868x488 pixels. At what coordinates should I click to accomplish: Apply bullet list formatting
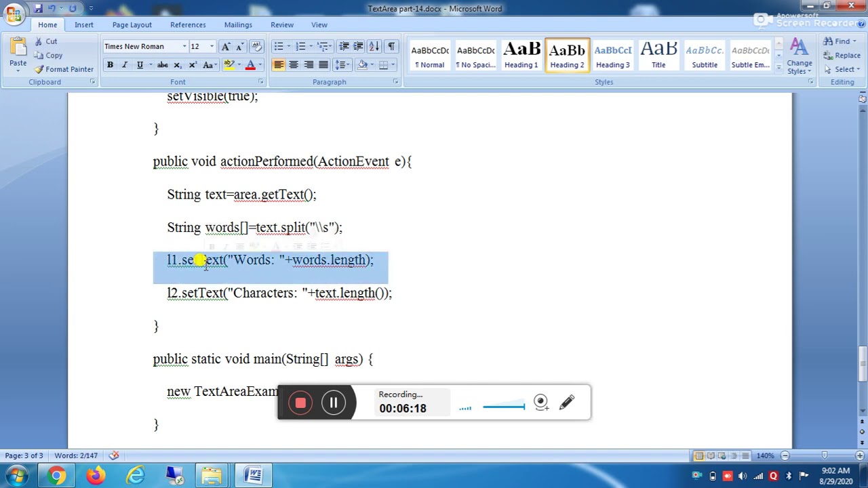point(278,47)
